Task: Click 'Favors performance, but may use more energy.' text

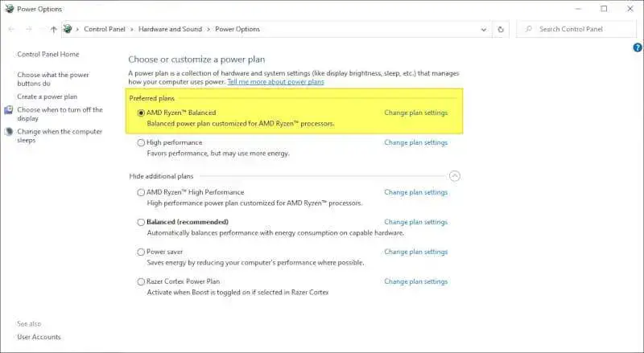Action: (218, 154)
